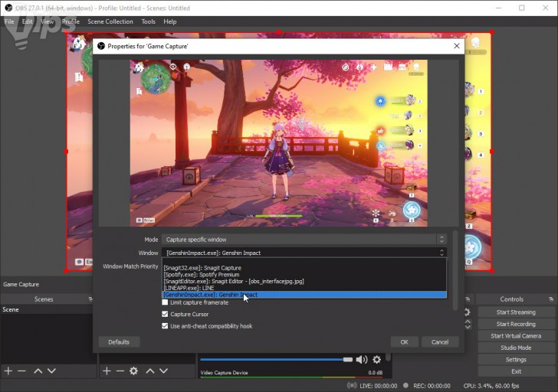The height and width of the screenshot is (392, 558).
Task: Move the scene down in the Scenes panel
Action: [51, 371]
